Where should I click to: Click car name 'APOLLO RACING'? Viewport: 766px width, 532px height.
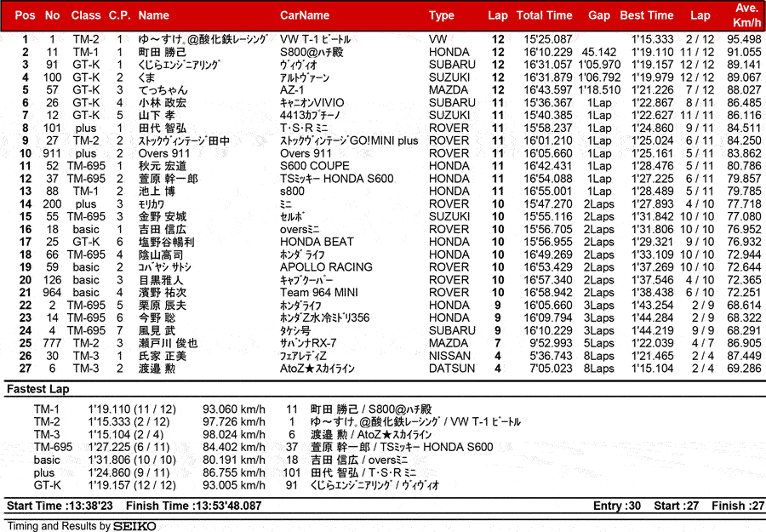click(x=326, y=267)
